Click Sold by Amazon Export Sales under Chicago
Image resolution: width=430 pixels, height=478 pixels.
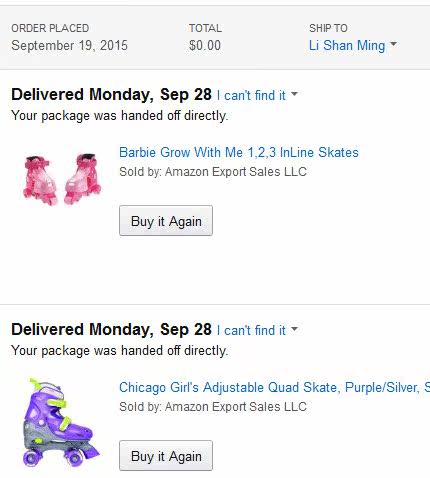(213, 407)
